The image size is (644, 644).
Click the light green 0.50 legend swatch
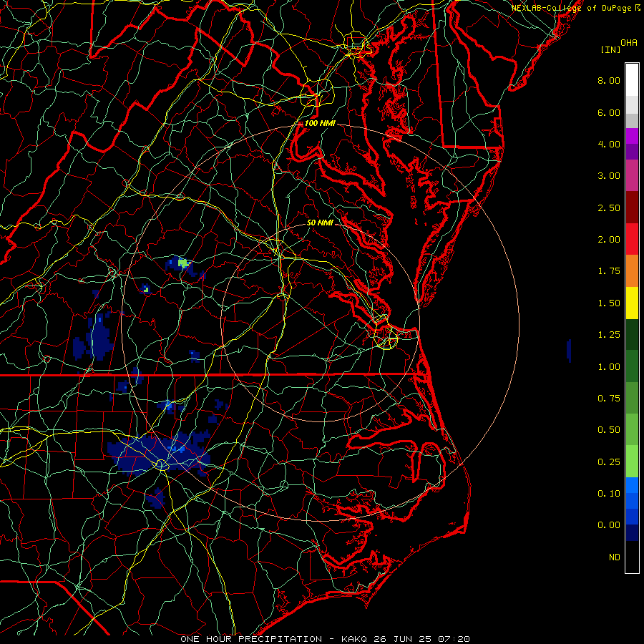pos(632,429)
